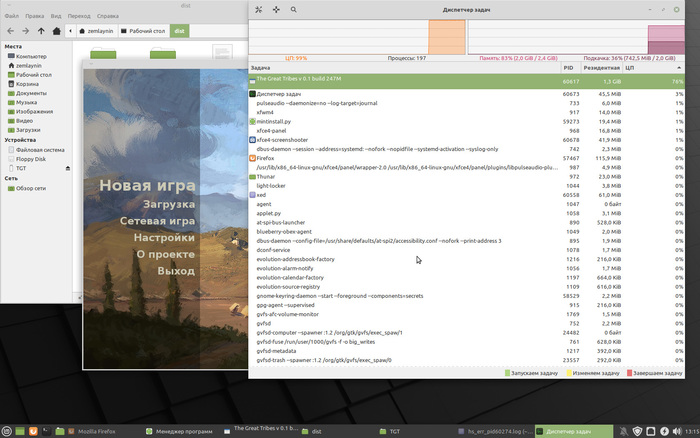Image resolution: width=700 pixels, height=438 pixels.
Task: Click the crosshair window-identify icon
Action: pos(276,9)
